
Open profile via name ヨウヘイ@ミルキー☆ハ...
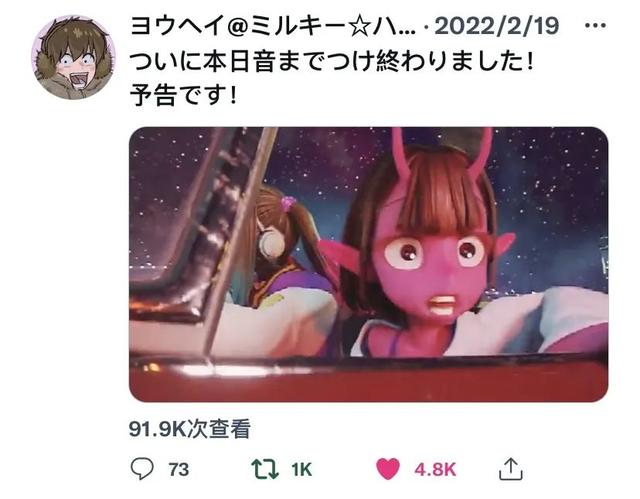pyautogui.click(x=273, y=26)
